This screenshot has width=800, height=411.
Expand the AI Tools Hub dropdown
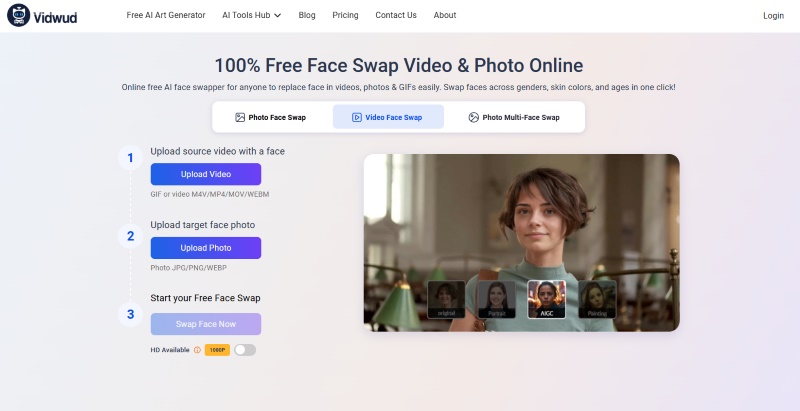(252, 15)
